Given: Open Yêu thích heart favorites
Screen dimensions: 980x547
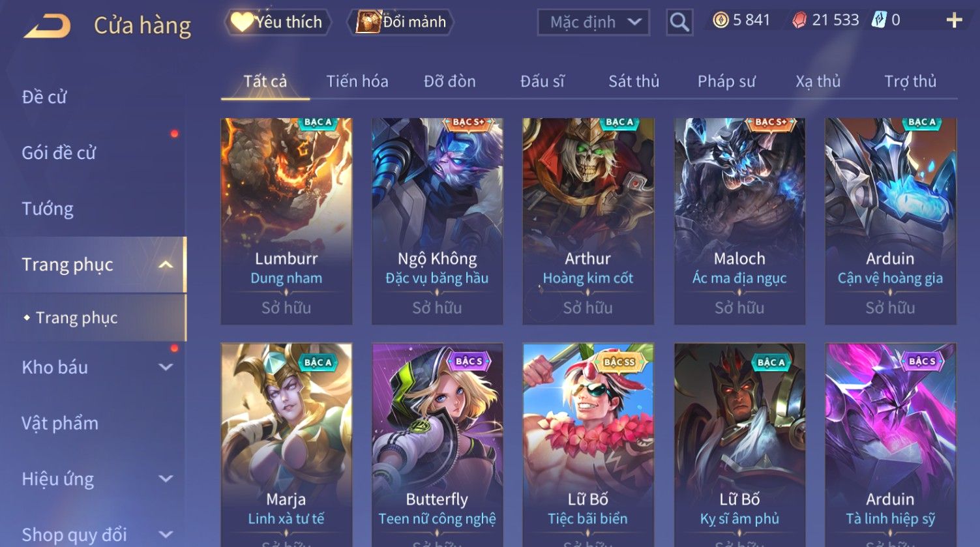Looking at the screenshot, I should pyautogui.click(x=278, y=22).
